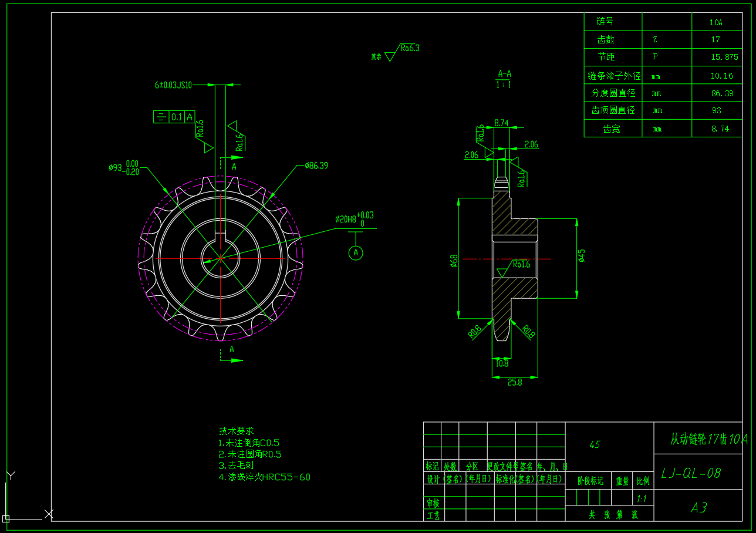
Task: Click the 25.8 overall width dimension
Action: tap(515, 382)
